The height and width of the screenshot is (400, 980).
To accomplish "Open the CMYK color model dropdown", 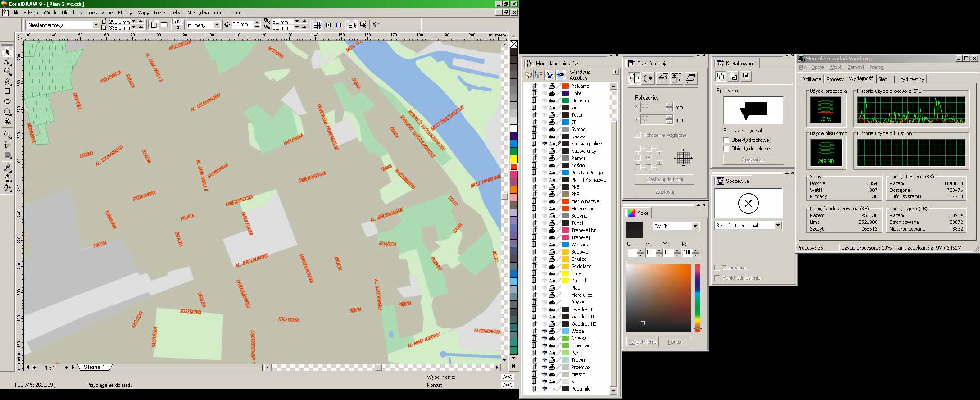I will 695,226.
